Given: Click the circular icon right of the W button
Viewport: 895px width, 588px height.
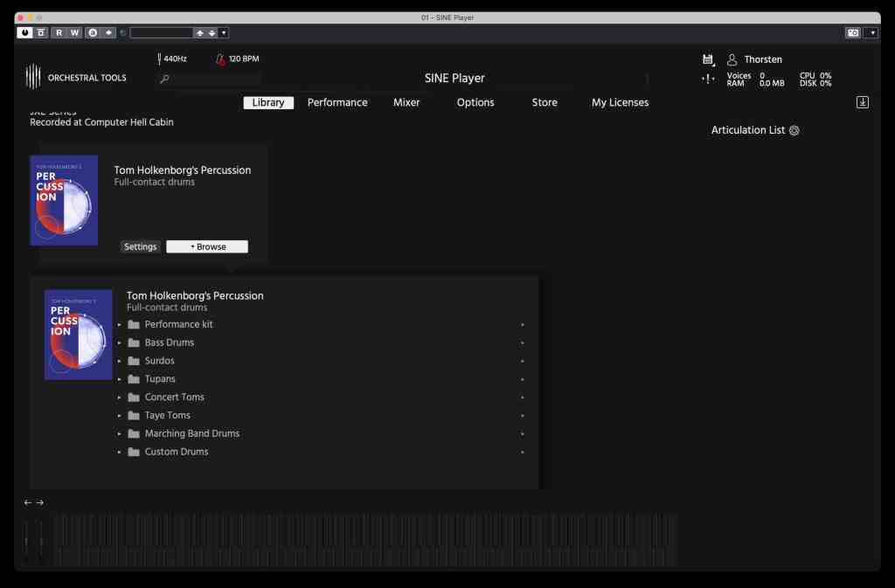Looking at the screenshot, I should pyautogui.click(x=93, y=33).
